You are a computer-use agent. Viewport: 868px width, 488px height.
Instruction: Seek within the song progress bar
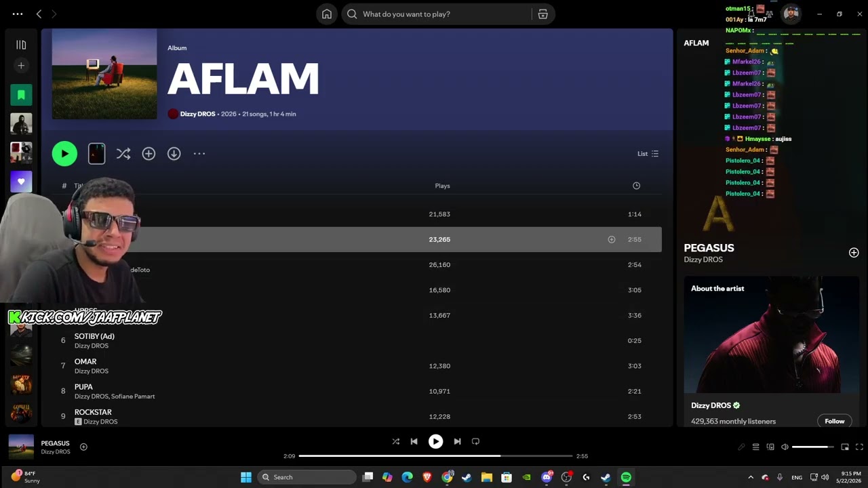point(436,456)
